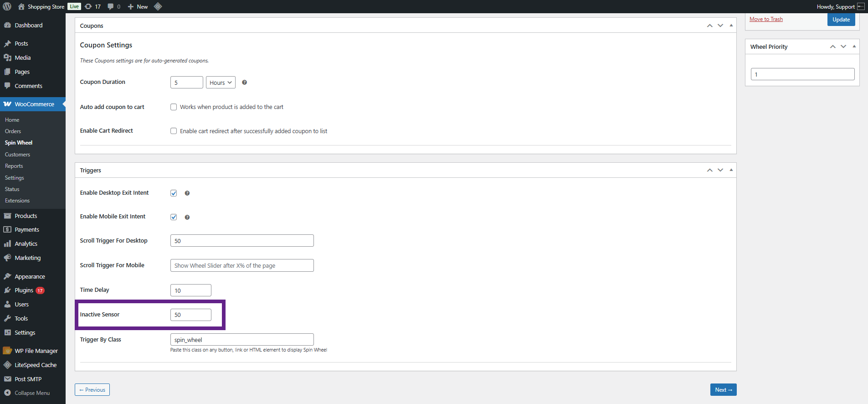Click help icon beside Enable Desktop Exit Intent
Viewport: 868px width, 404px height.
pos(187,193)
